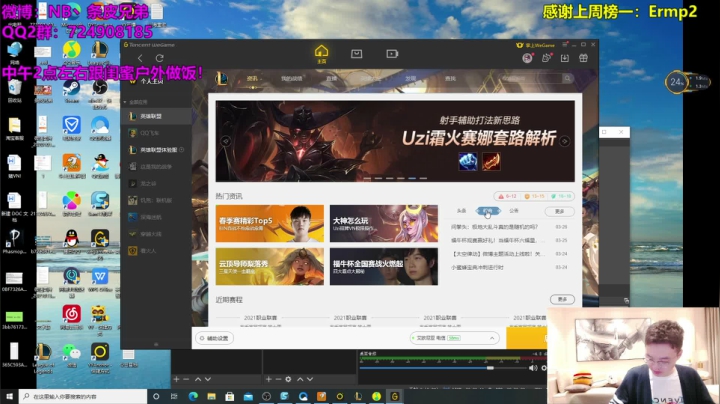Open the 头条 news tab
Image resolution: width=720 pixels, height=404 pixels.
(x=461, y=211)
